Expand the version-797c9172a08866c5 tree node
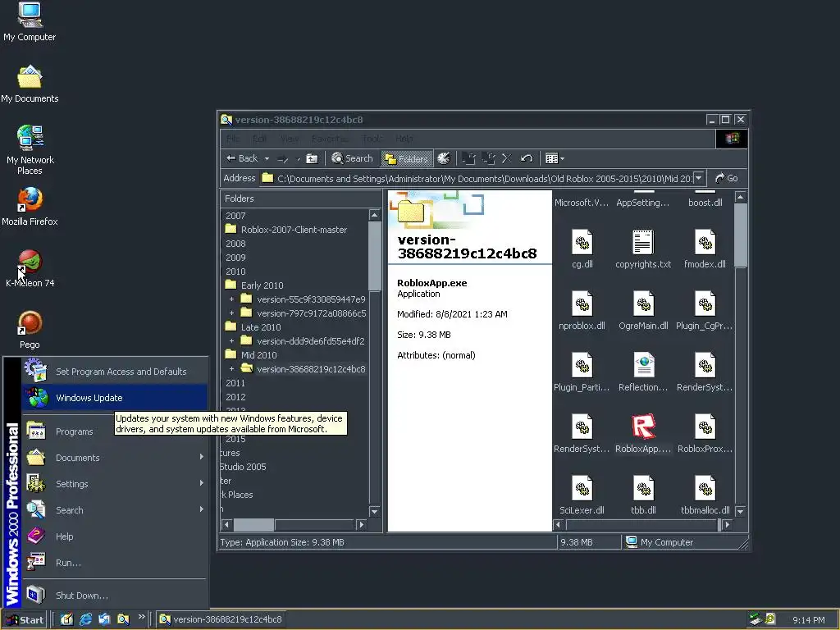 (x=231, y=313)
